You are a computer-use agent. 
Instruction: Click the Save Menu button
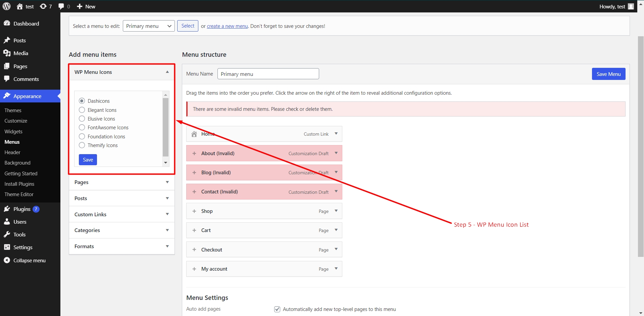tap(608, 74)
